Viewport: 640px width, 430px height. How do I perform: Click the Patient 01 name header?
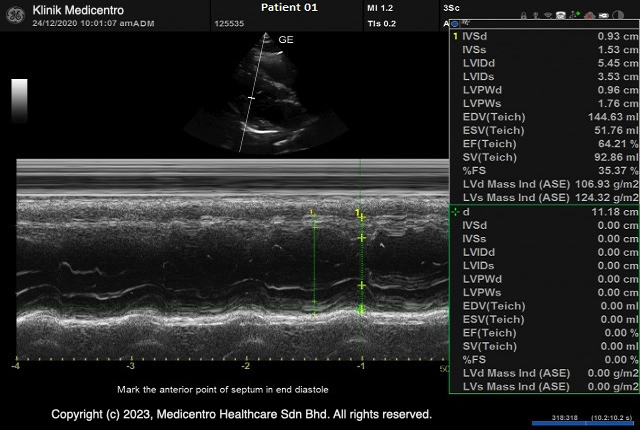(x=289, y=7)
